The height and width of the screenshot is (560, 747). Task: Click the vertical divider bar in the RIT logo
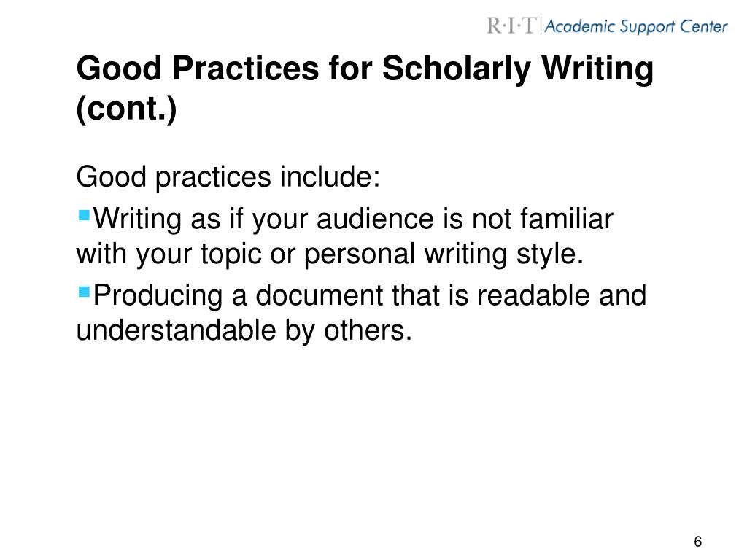tap(541, 26)
